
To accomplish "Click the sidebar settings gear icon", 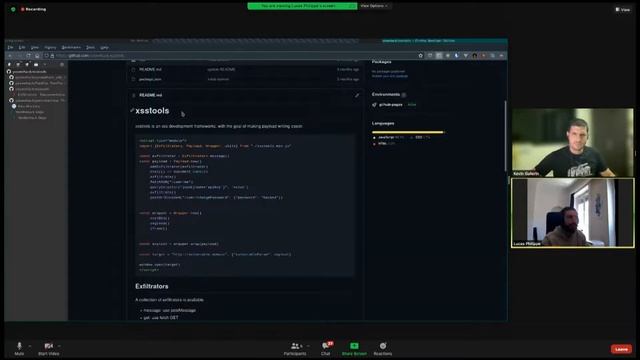I will click(x=62, y=64).
